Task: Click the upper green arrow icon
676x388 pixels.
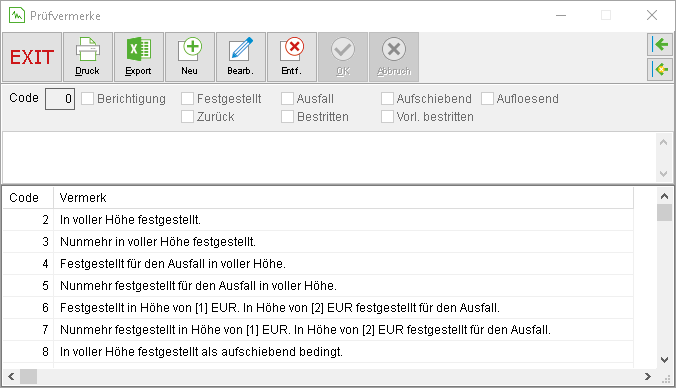Action: coord(660,44)
